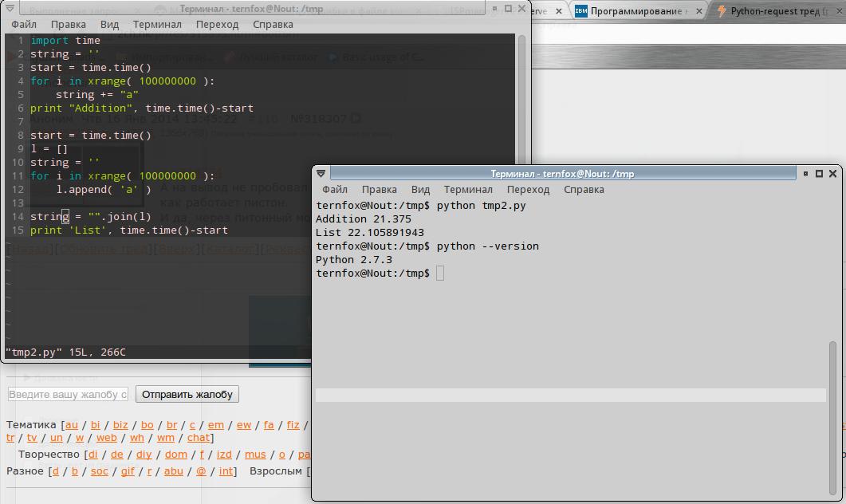Viewport: 846px width, 504px height.
Task: Open the 'diy' board link in Творчество
Action: tap(144, 455)
